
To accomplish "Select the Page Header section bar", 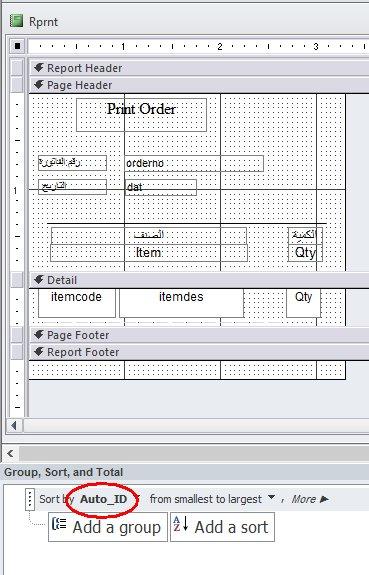I will coord(199,85).
